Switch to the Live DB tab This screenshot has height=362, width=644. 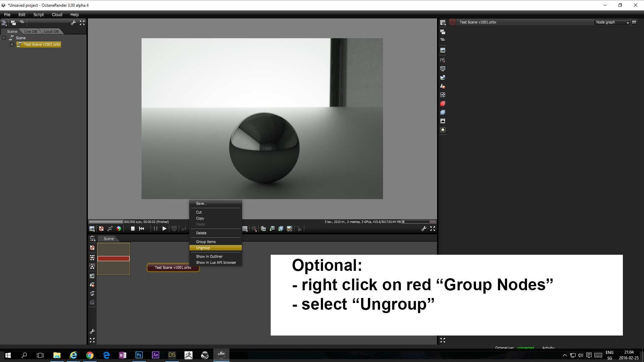tap(31, 32)
